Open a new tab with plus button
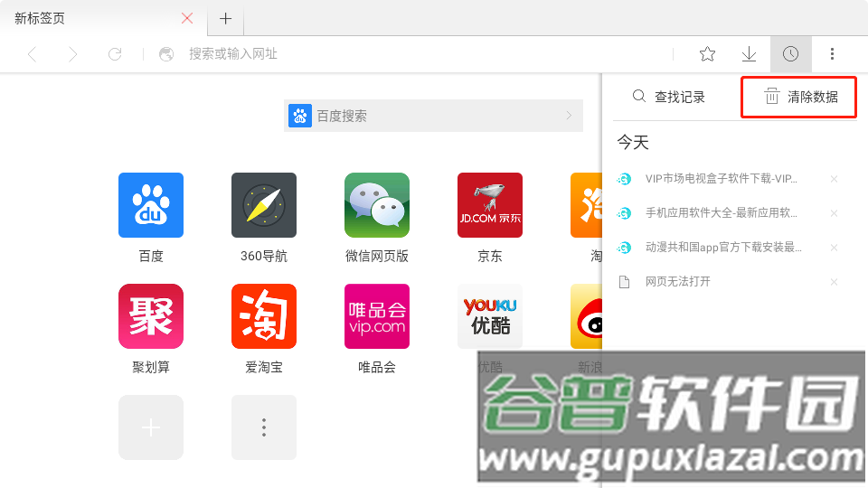The image size is (868, 488). pos(226,18)
